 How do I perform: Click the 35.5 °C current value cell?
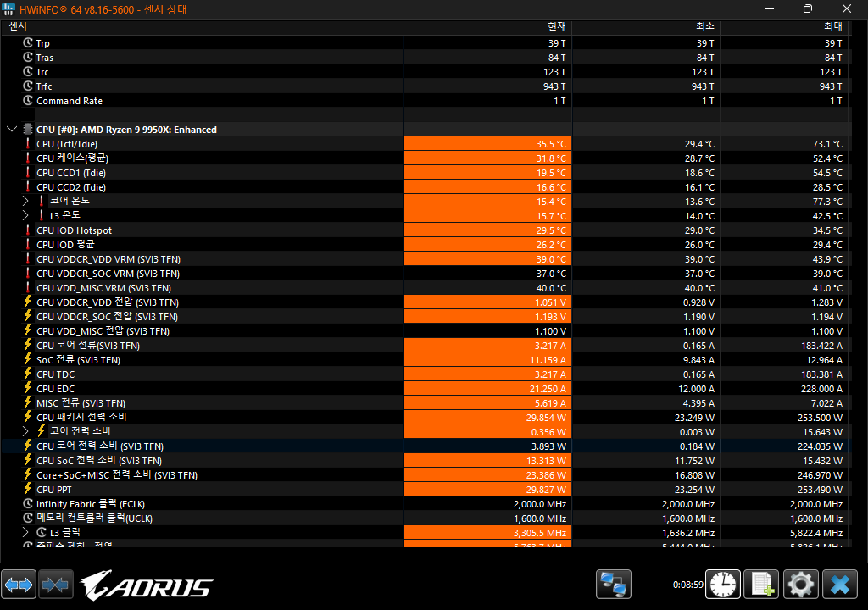pos(487,143)
